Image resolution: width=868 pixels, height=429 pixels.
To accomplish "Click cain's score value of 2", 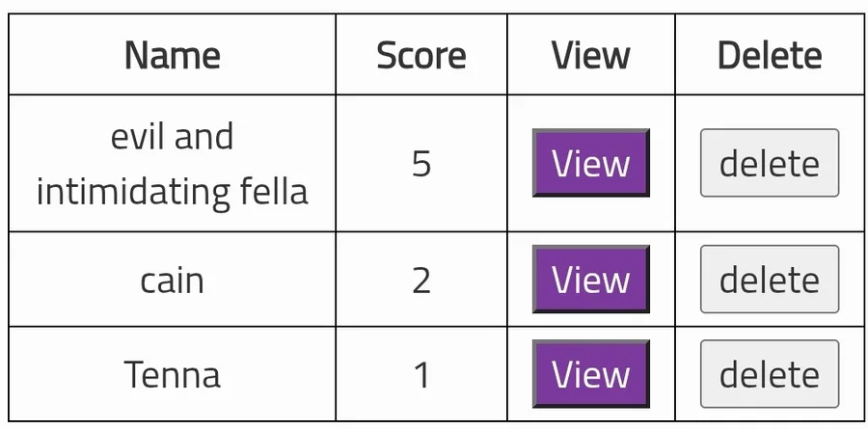I will point(421,279).
